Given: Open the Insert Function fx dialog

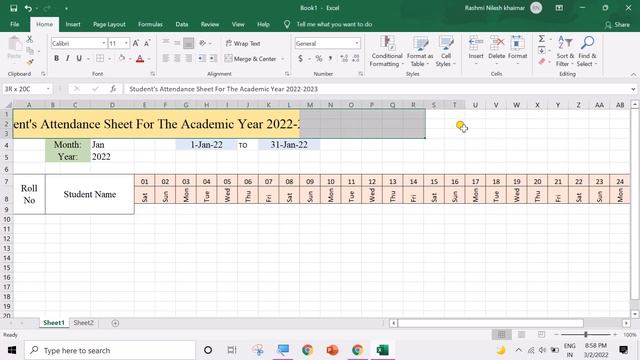Looking at the screenshot, I should tap(113, 89).
